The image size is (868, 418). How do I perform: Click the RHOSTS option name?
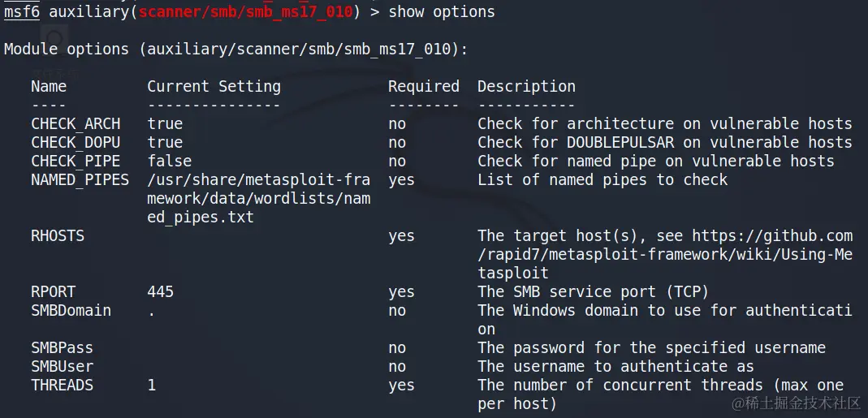tap(58, 235)
